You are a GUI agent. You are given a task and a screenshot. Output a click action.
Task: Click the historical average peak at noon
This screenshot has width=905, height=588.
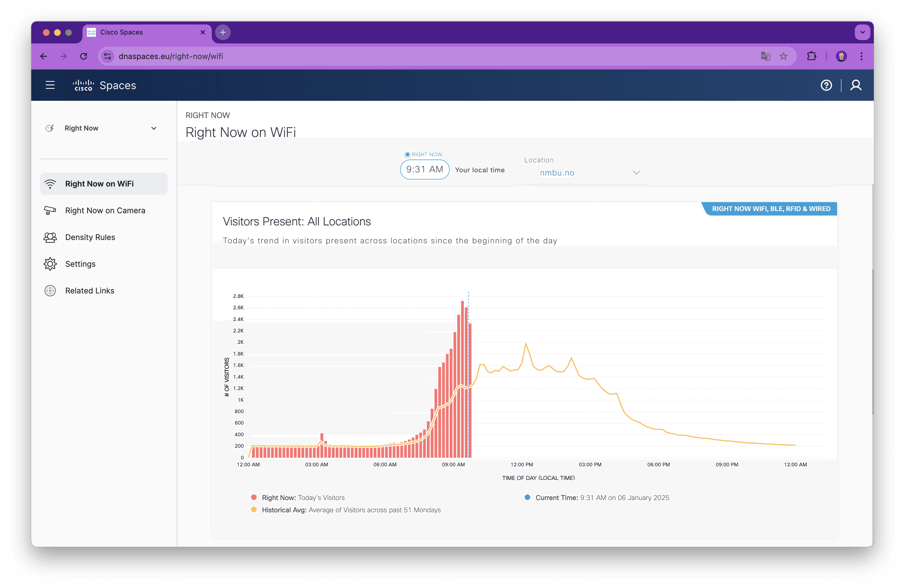coord(526,343)
